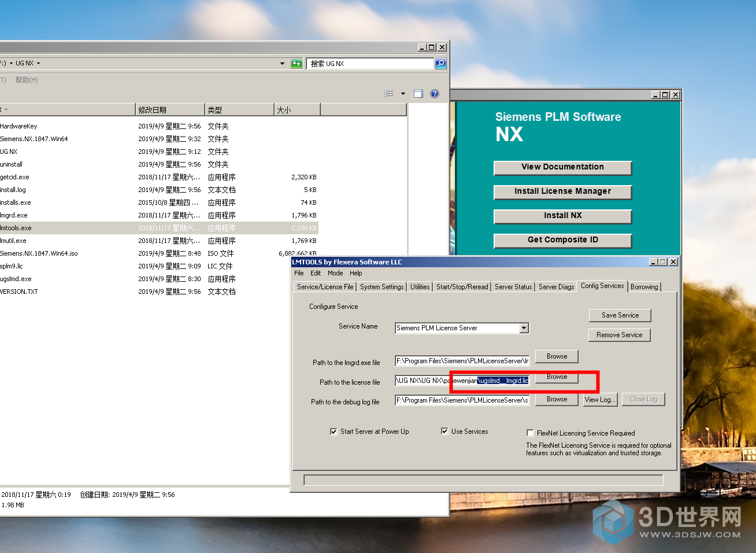The image size is (756, 553).
Task: Sort files by 大小 column header
Action: click(297, 110)
